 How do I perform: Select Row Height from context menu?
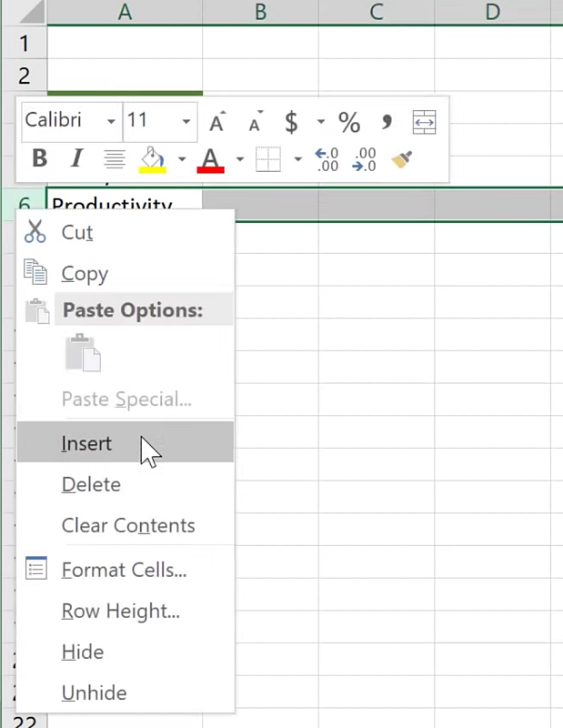pyautogui.click(x=120, y=612)
